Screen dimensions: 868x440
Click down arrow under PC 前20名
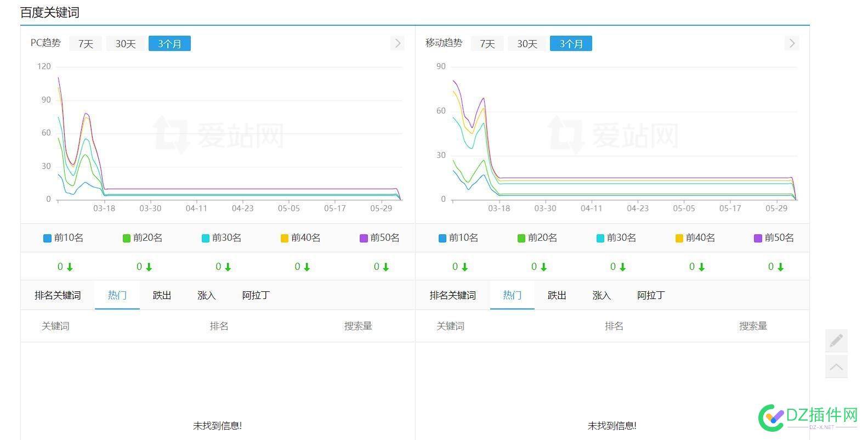click(x=149, y=267)
